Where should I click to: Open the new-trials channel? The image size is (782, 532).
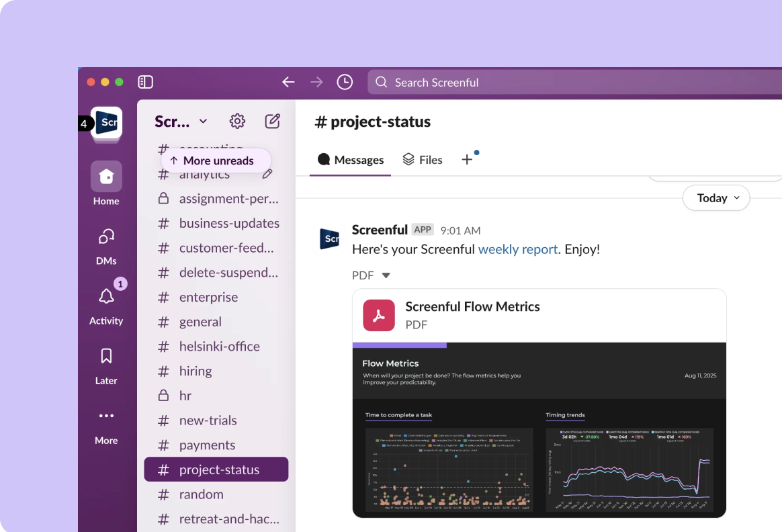(216, 420)
